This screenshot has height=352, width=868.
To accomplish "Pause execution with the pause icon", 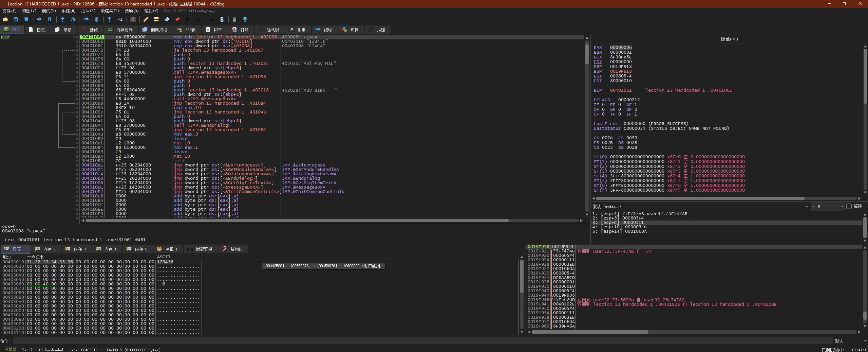I will (50, 19).
